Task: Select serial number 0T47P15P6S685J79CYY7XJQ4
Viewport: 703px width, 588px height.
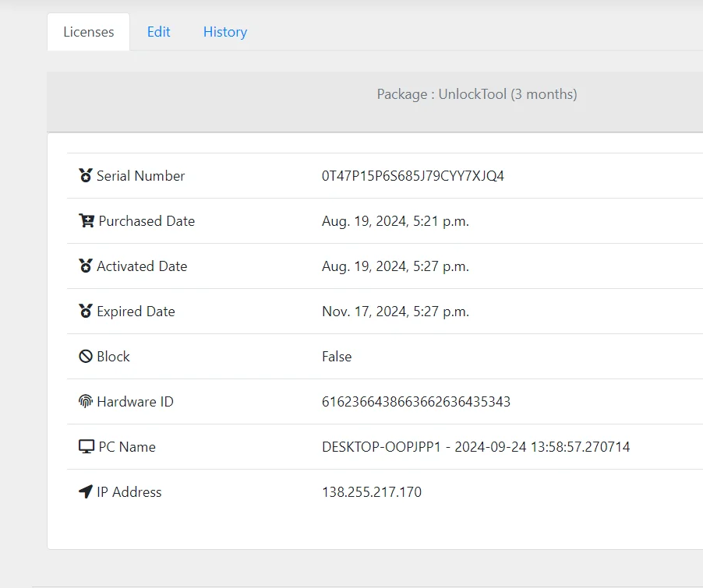Action: (x=413, y=176)
